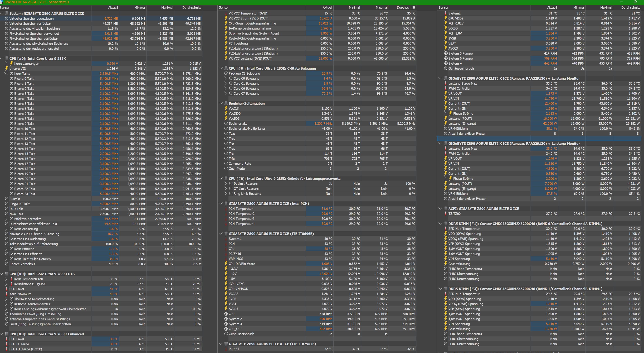Select the Speichertakt-Multiplikator row
This screenshot has width=644, height=353.
coord(317,128)
